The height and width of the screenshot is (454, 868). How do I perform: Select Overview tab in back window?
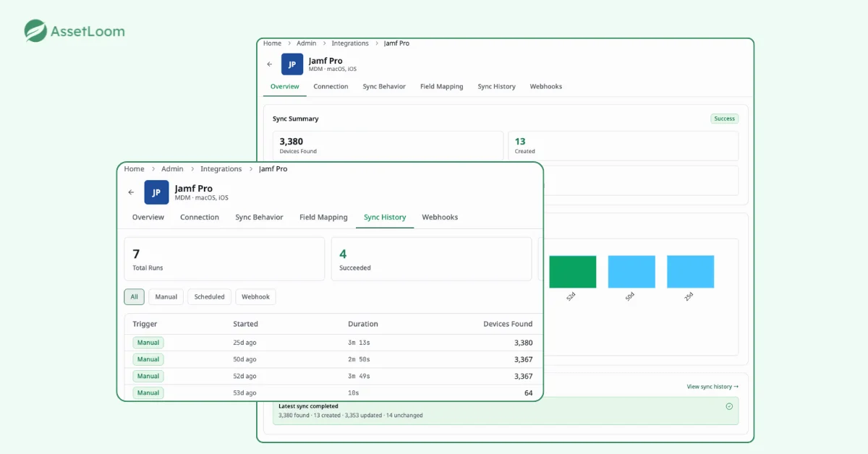pos(285,86)
